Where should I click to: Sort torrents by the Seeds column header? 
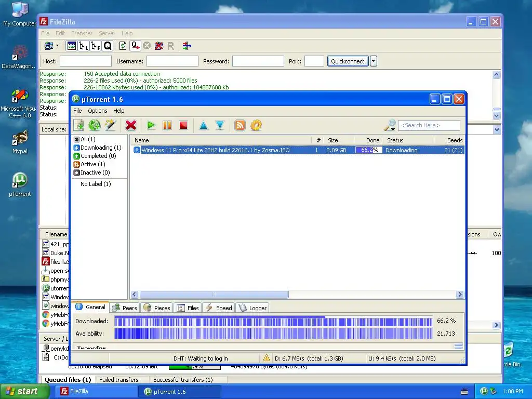point(449,140)
